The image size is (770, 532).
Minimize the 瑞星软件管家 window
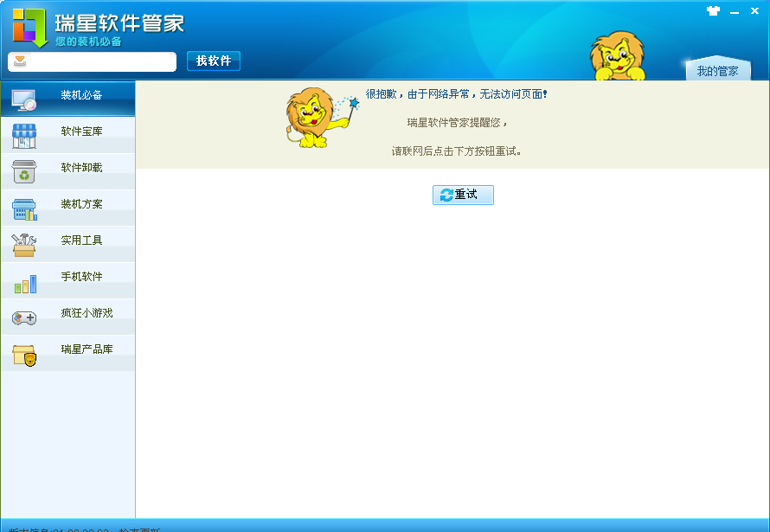(735, 12)
